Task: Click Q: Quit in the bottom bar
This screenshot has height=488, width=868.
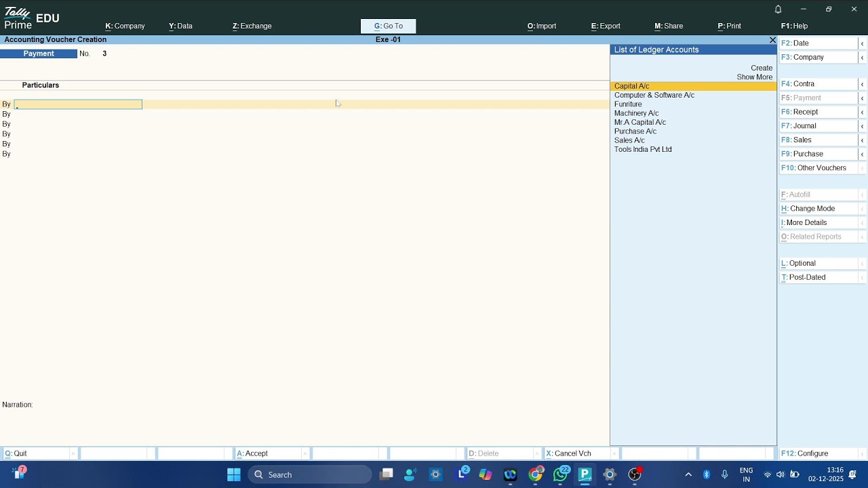Action: pos(39,453)
